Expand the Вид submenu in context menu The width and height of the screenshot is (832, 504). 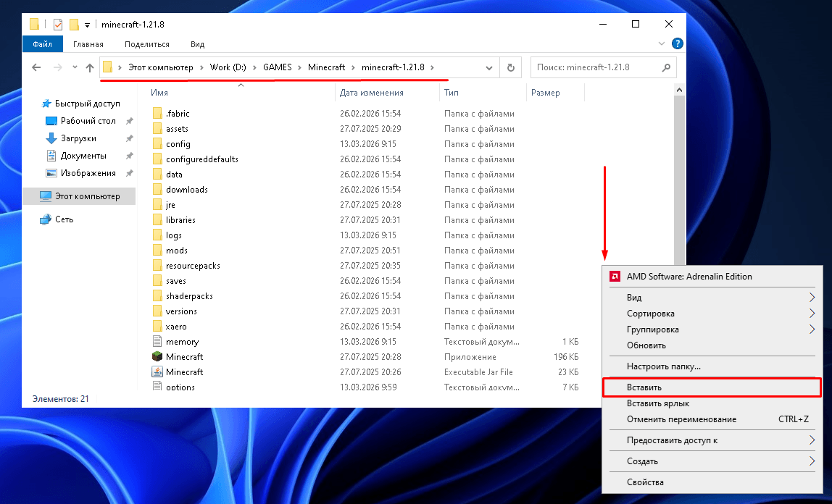point(812,298)
